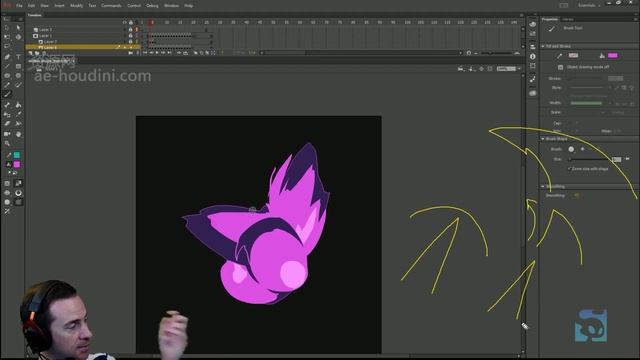The image size is (640, 360).
Task: Toggle lock on Layer 3
Action: coord(131,30)
